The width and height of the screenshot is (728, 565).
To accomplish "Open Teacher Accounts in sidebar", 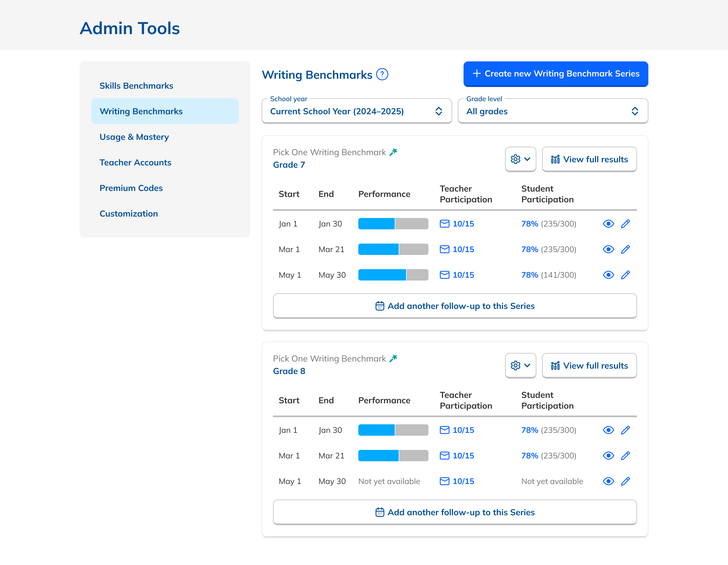I will point(135,162).
